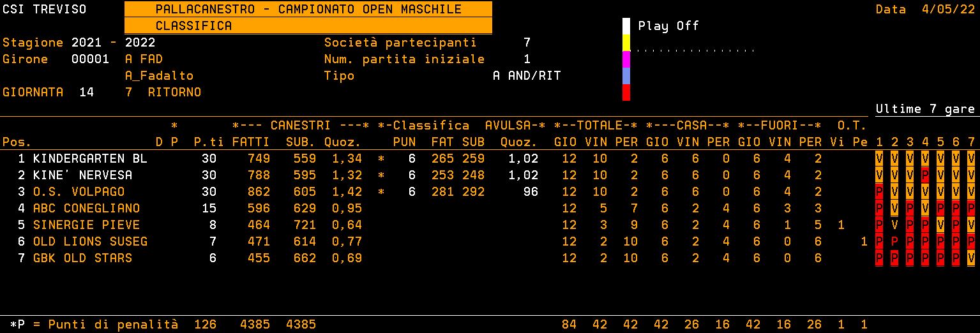Select the KINDERGARTEN BL team name
This screenshot has width=980, height=333.
(90, 159)
